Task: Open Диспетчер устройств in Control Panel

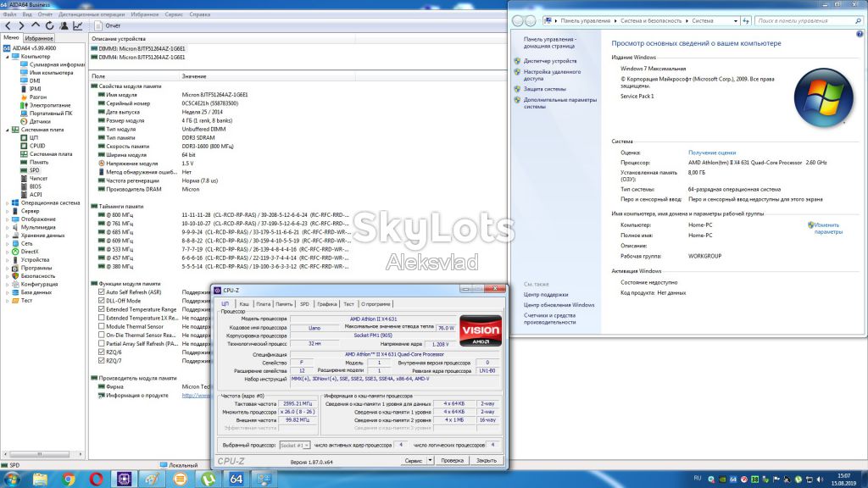Action: [x=549, y=61]
